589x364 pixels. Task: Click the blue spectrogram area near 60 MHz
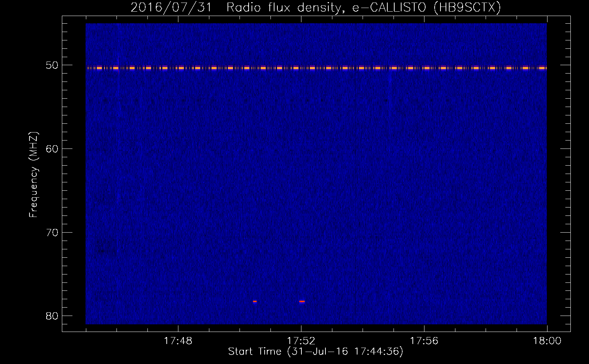(x=316, y=149)
